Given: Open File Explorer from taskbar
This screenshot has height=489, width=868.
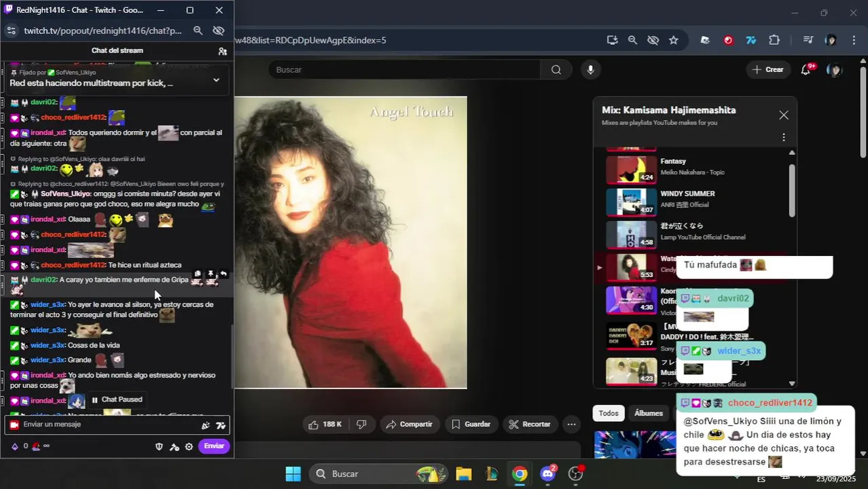Looking at the screenshot, I should [x=463, y=473].
